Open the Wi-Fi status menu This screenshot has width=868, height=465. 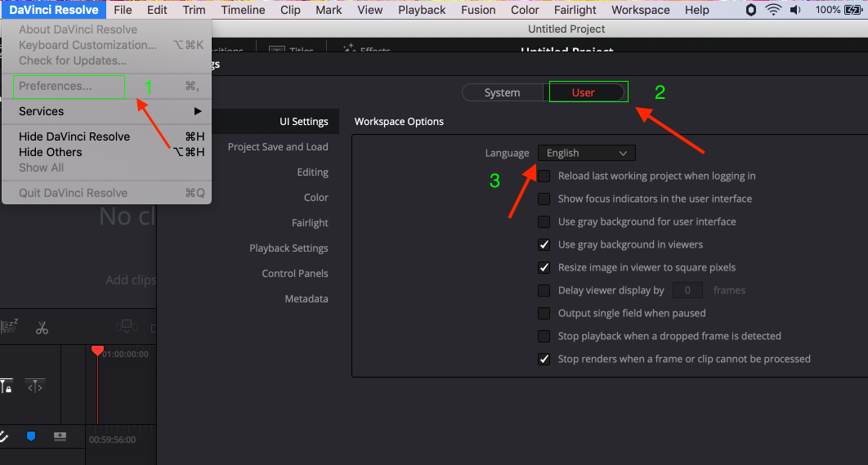pos(773,10)
